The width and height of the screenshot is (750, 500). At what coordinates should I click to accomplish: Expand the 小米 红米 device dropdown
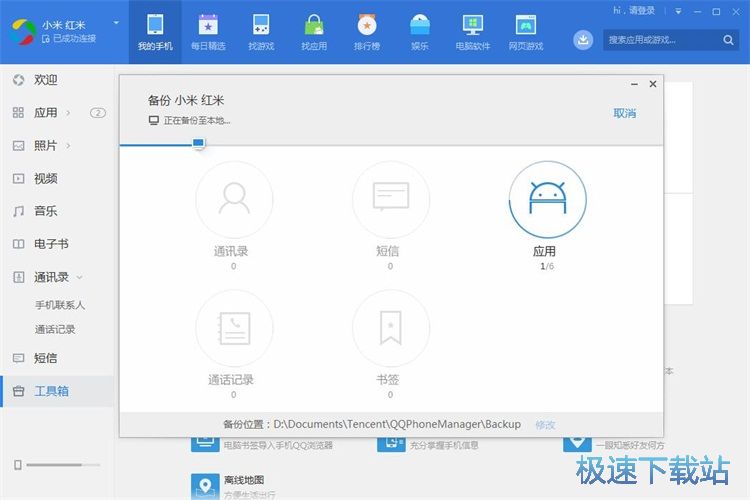(116, 22)
